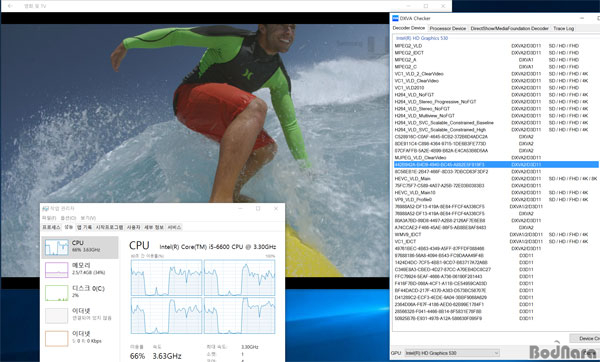Select the CPU performance graph thumbnail
Screen dimensions: 600x362
(57, 247)
